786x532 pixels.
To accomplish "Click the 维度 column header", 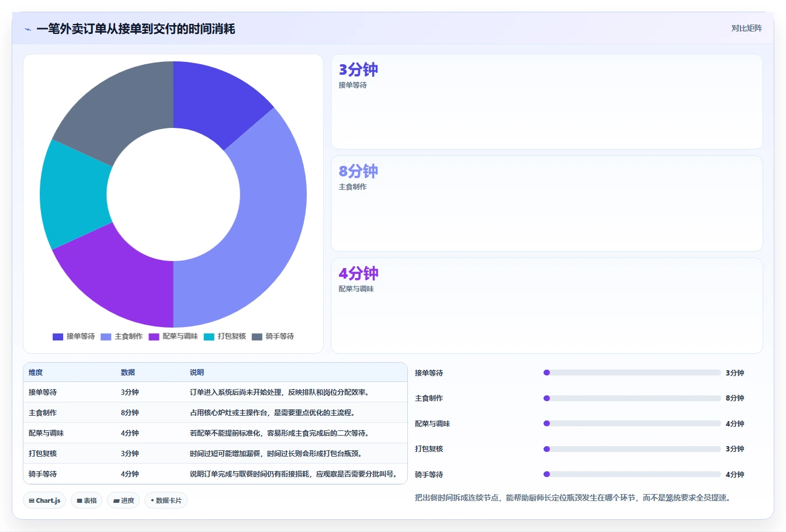I will point(36,372).
